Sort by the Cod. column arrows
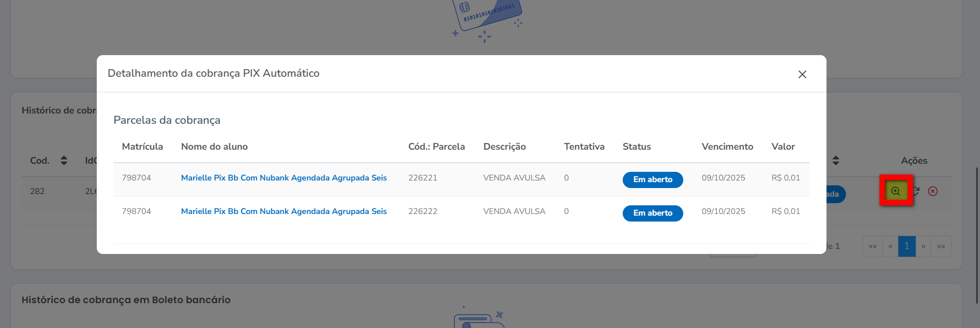Screen dimensions: 980x328 click(x=64, y=160)
